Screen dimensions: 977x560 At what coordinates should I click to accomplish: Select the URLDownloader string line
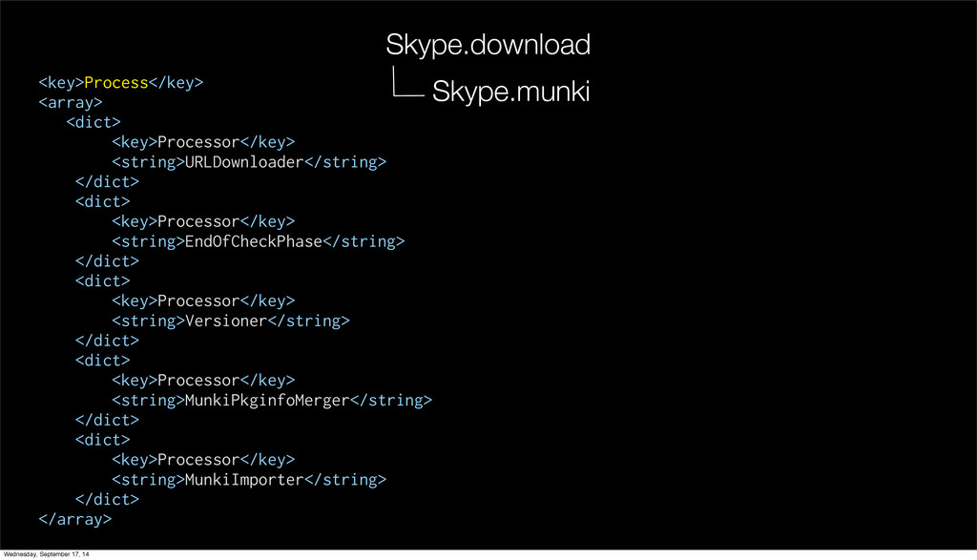coord(249,162)
